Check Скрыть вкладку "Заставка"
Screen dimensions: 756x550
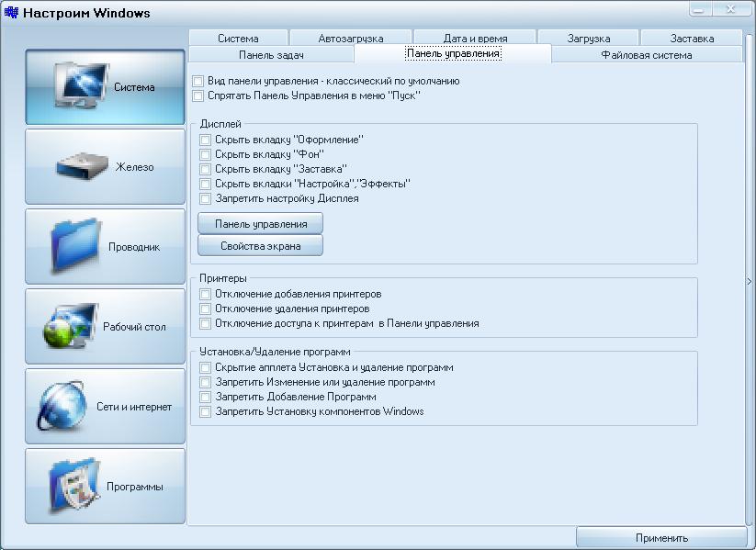205,169
